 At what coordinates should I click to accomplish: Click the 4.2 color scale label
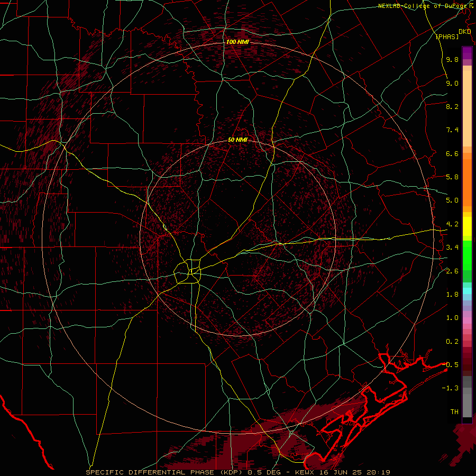452,224
